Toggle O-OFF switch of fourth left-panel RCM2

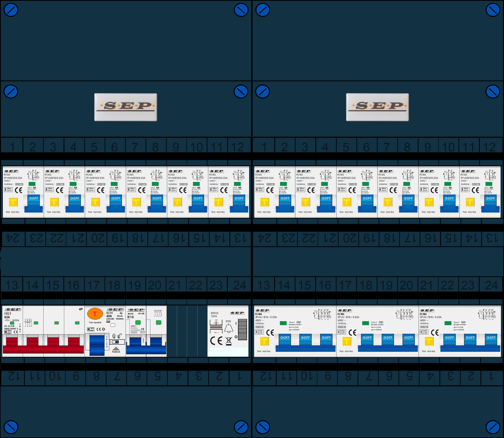click(x=157, y=203)
